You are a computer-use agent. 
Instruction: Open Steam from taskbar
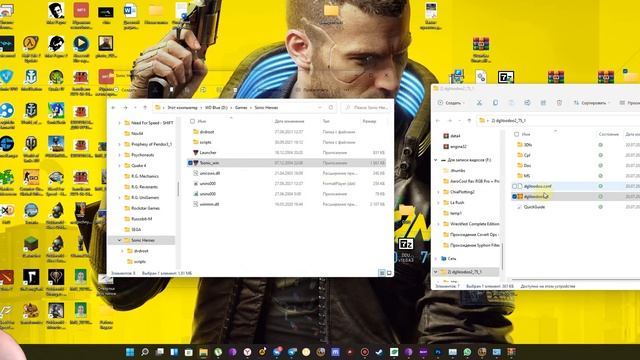point(379,352)
